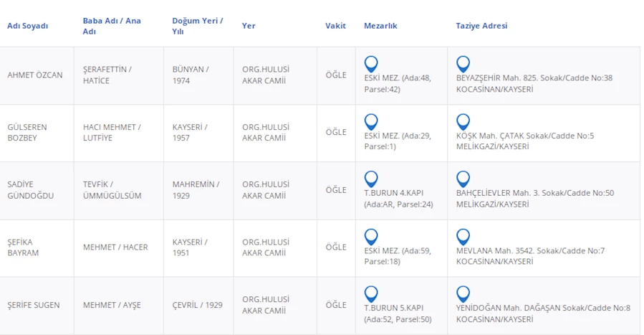Open condolence address pin for Şefika Bayram
The width and height of the screenshot is (644, 335).
[463, 236]
